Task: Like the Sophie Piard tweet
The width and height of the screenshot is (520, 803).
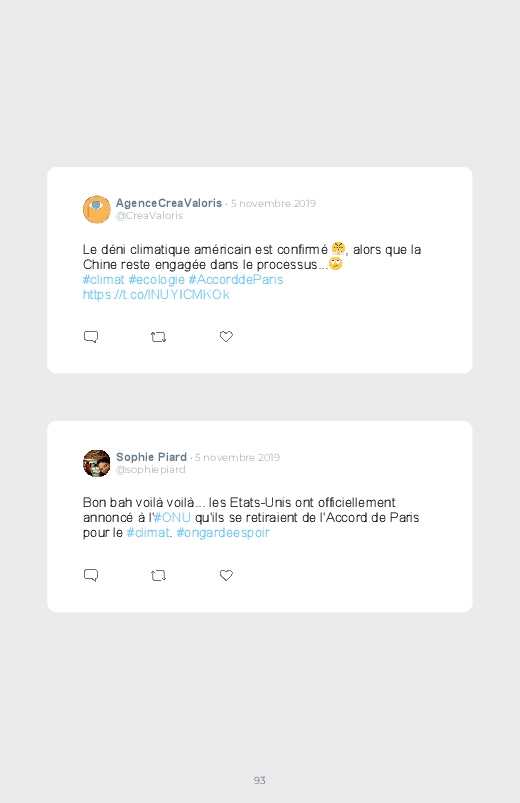Action: (x=226, y=575)
